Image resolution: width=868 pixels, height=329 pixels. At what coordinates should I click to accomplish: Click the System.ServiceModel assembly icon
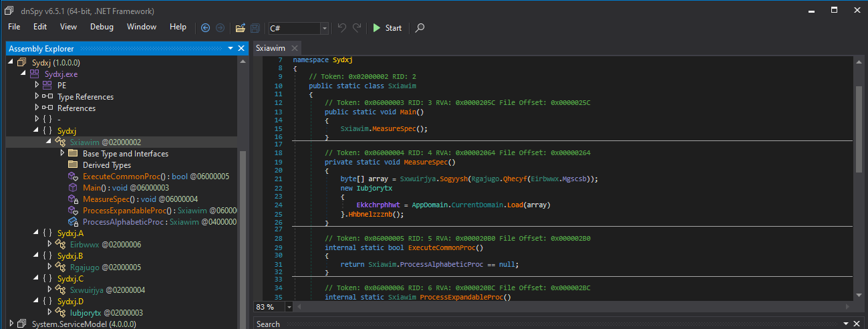pos(23,324)
